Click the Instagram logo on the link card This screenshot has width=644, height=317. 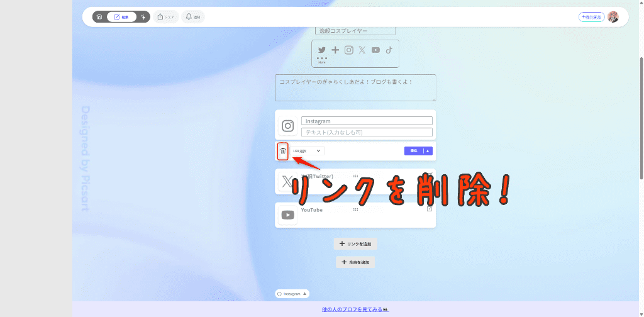[288, 126]
